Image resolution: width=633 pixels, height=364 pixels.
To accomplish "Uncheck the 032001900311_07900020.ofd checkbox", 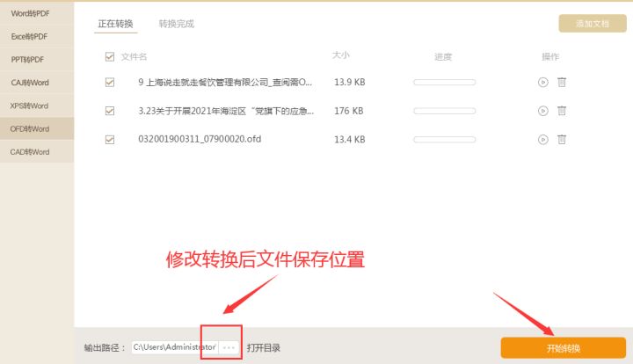I will coord(109,140).
